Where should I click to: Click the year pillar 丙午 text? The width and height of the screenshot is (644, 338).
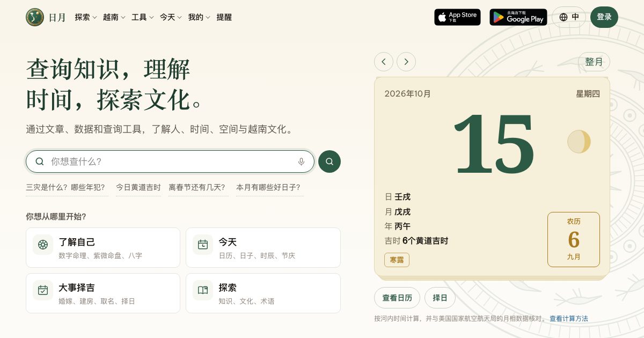402,226
